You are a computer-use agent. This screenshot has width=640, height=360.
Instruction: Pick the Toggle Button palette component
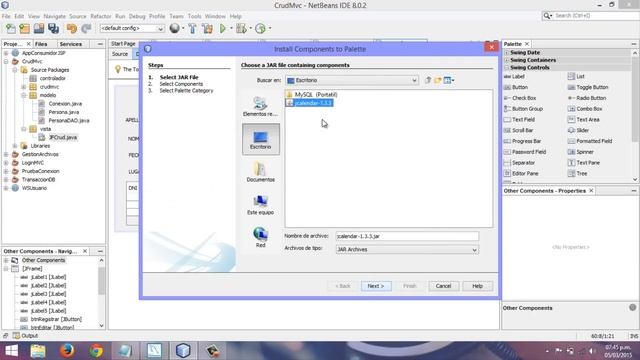click(x=588, y=87)
